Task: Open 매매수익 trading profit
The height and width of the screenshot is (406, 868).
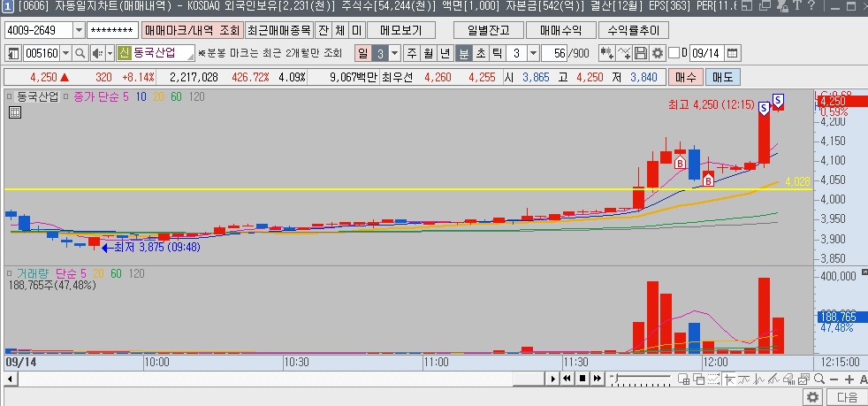Action: coord(560,30)
